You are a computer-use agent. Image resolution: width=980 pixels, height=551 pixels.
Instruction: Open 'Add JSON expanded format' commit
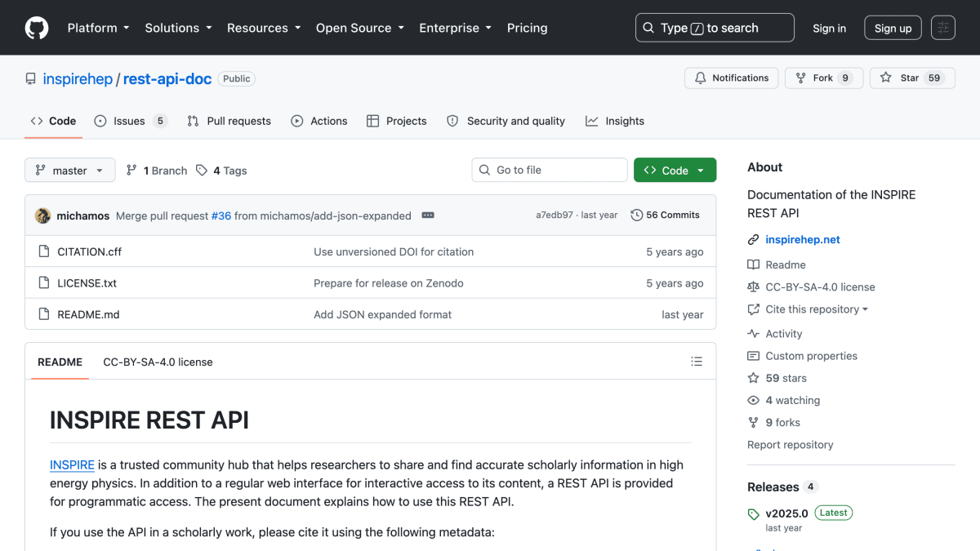[382, 314]
